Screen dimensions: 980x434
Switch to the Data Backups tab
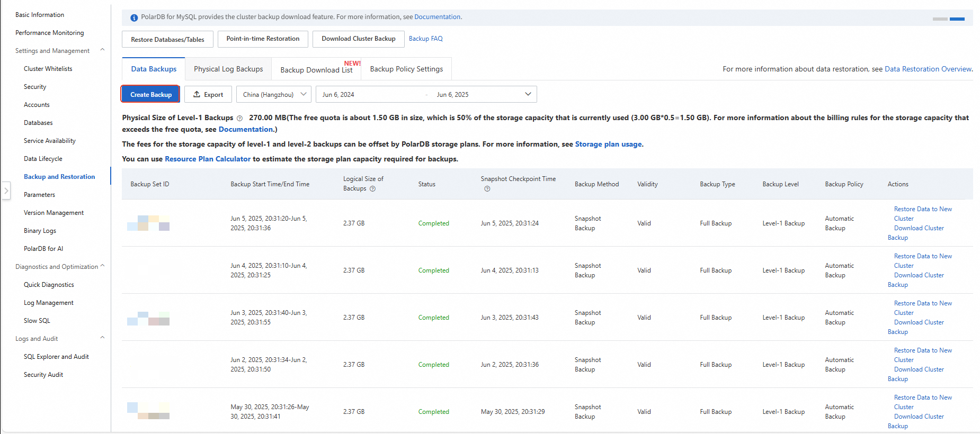click(154, 69)
